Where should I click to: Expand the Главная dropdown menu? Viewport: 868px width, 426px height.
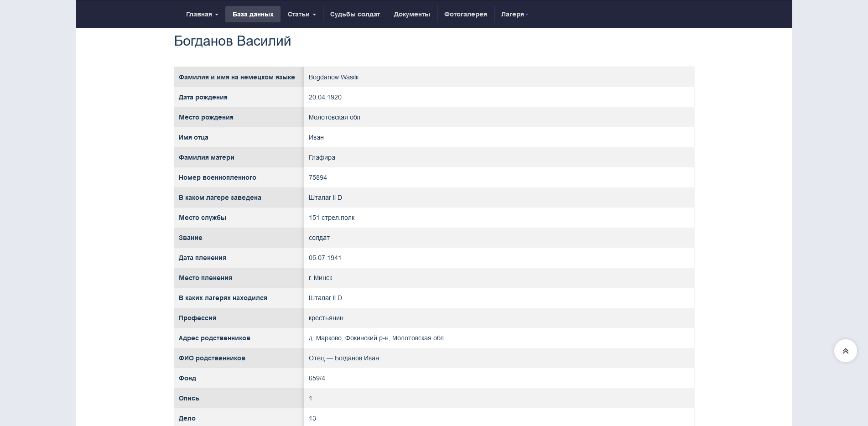point(202,14)
